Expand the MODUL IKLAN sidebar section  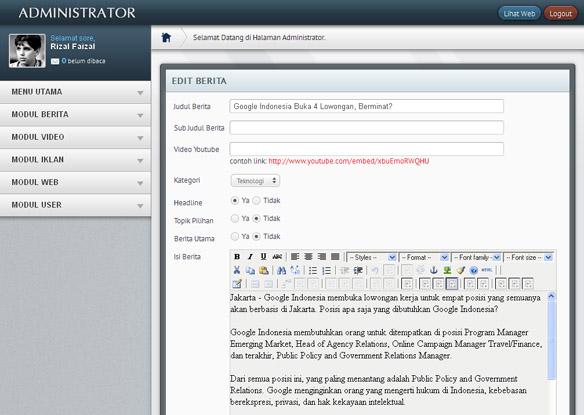click(x=75, y=160)
